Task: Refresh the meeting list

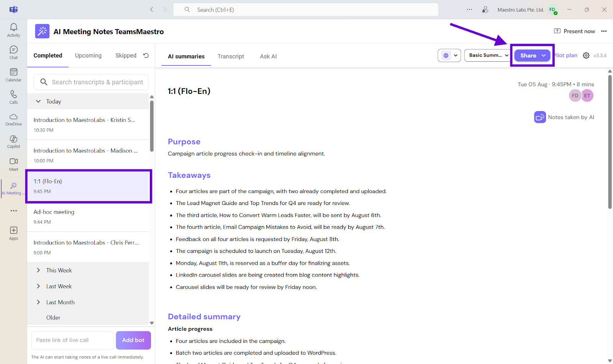Action: point(146,56)
